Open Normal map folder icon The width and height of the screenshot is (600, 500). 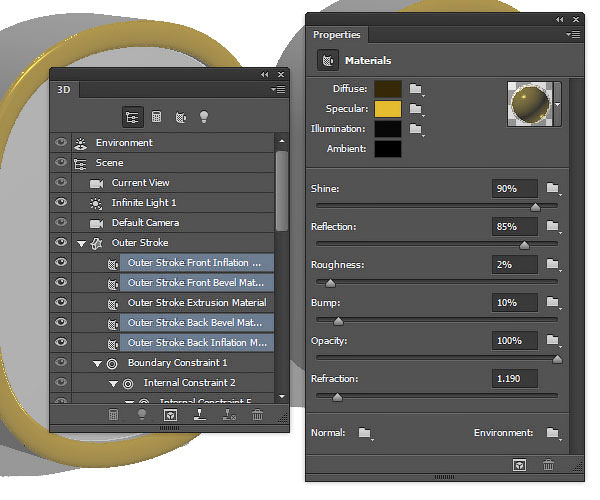click(365, 433)
